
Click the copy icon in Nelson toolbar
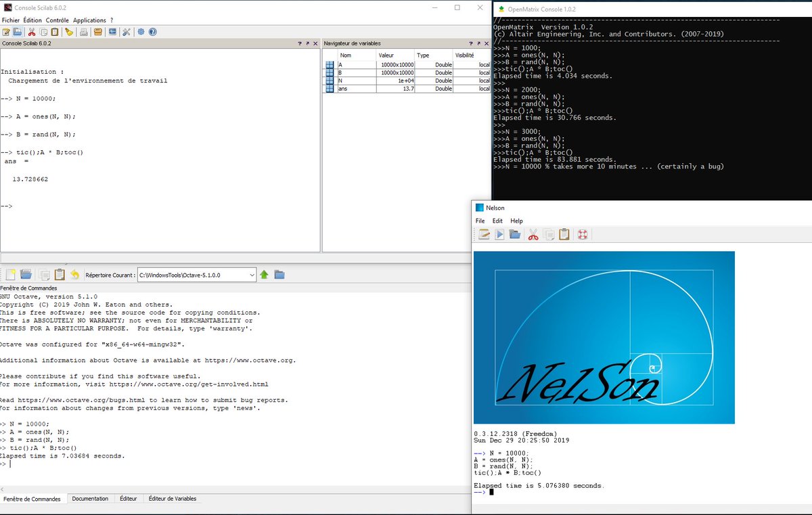tap(549, 234)
